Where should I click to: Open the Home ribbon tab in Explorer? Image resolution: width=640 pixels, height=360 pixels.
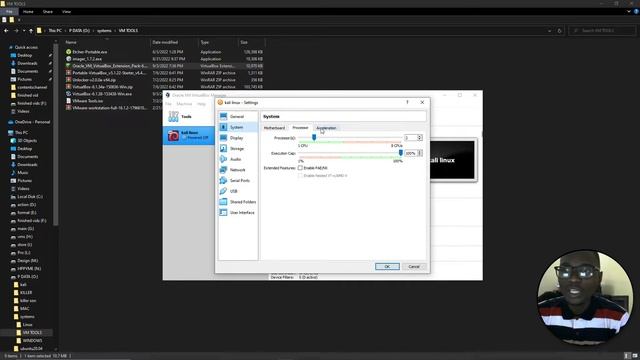pyautogui.click(x=28, y=12)
